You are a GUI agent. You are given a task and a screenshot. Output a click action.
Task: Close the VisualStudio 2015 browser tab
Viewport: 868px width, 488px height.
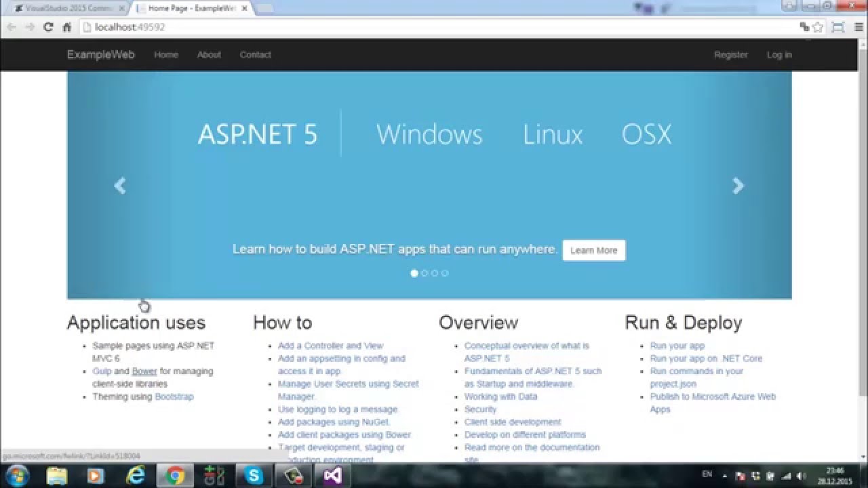coord(122,8)
